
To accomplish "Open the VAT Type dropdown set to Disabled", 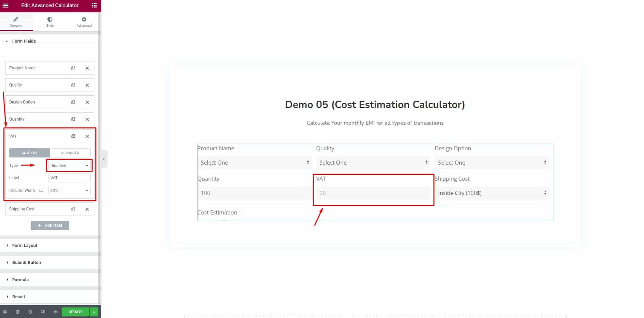I will pos(69,165).
